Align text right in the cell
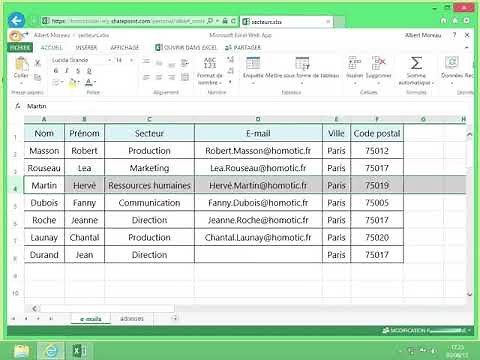This screenshot has width=480, height=360. pos(171,77)
